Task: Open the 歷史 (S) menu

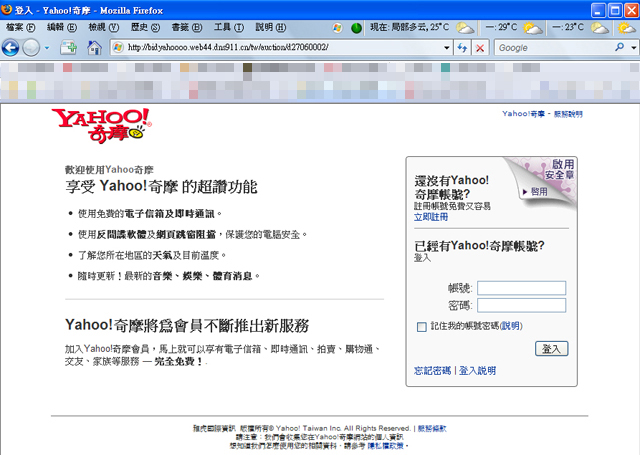Action: [145, 27]
